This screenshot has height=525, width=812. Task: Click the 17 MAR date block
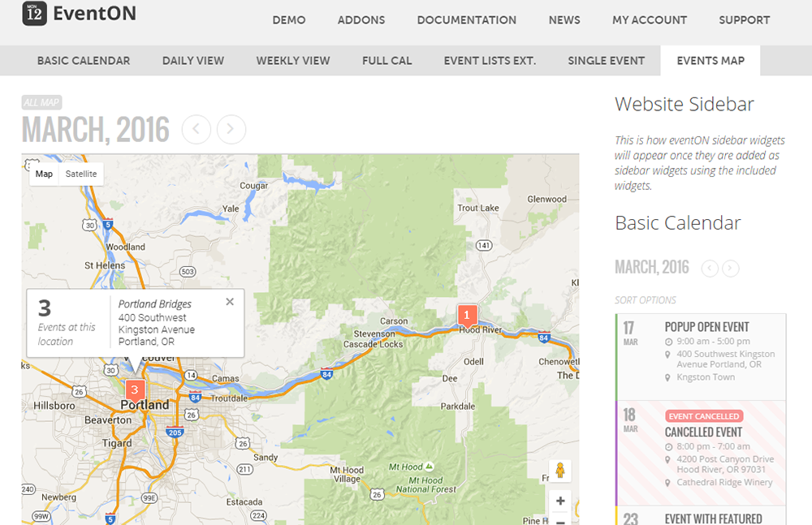click(x=630, y=333)
